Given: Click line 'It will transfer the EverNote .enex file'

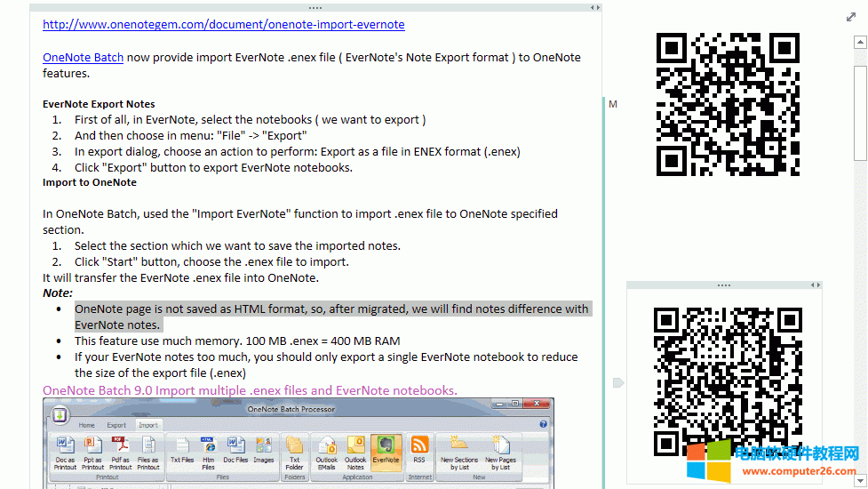Looking at the screenshot, I should coord(181,278).
